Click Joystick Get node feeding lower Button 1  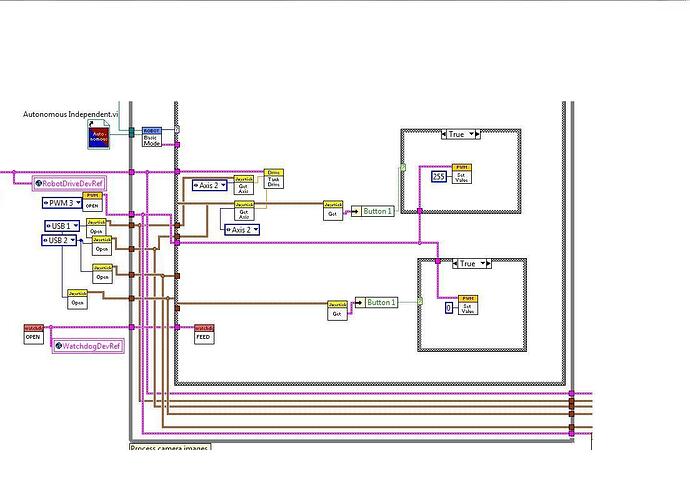click(337, 311)
